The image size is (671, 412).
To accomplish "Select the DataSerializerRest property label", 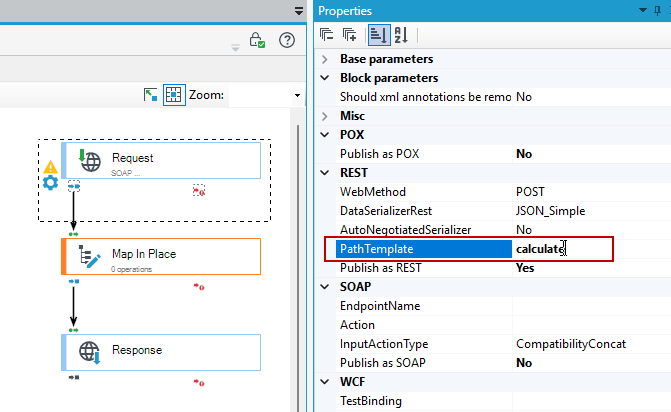I will [x=386, y=211].
